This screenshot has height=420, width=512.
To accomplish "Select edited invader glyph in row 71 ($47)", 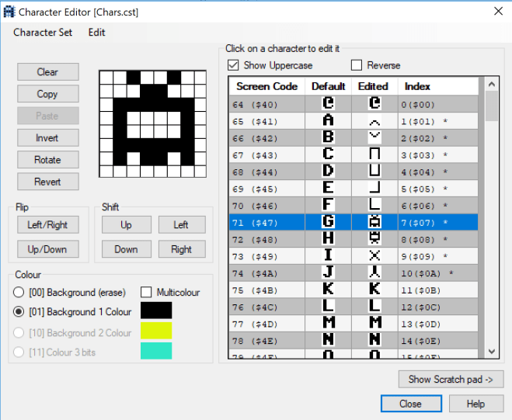I will [374, 223].
